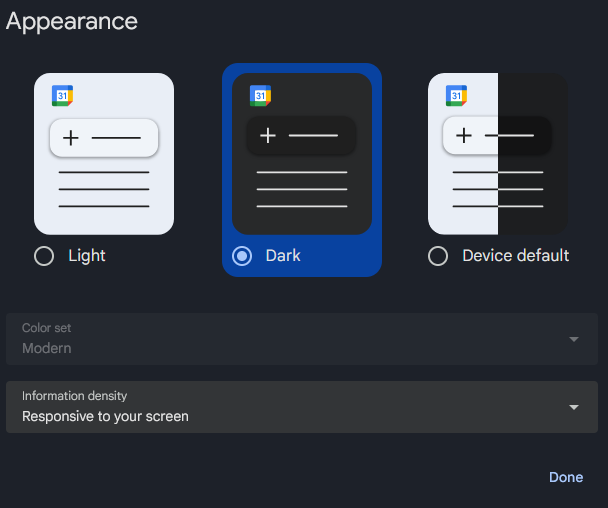Click the 'Modern' color set value

(47, 348)
